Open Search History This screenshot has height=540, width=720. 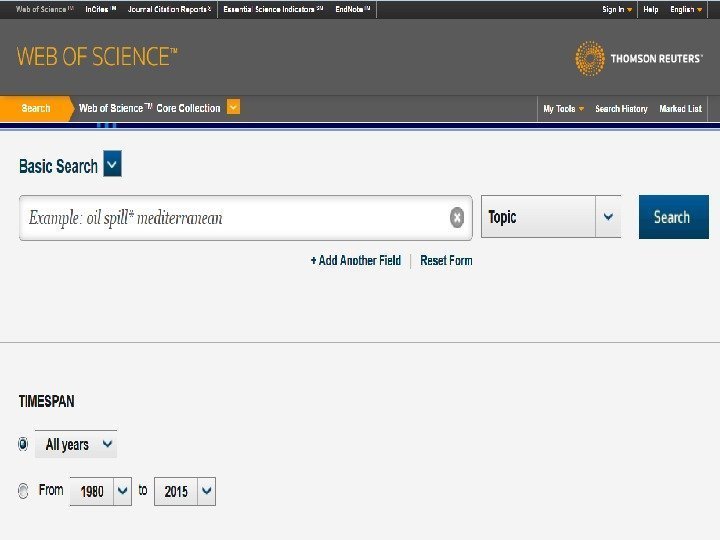621,109
